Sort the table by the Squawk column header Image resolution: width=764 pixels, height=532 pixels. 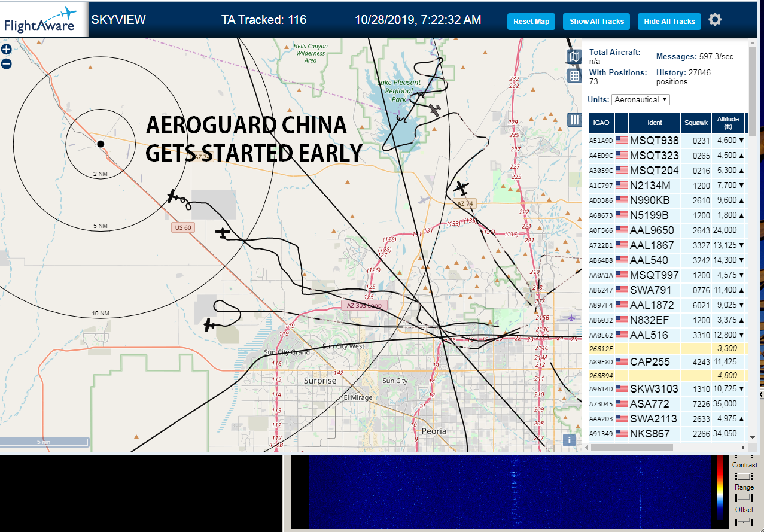696,123
